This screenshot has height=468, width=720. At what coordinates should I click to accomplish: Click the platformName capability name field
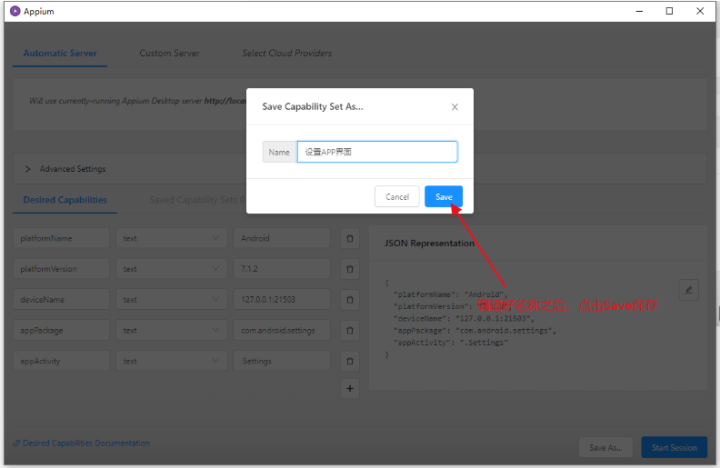pyautogui.click(x=61, y=238)
